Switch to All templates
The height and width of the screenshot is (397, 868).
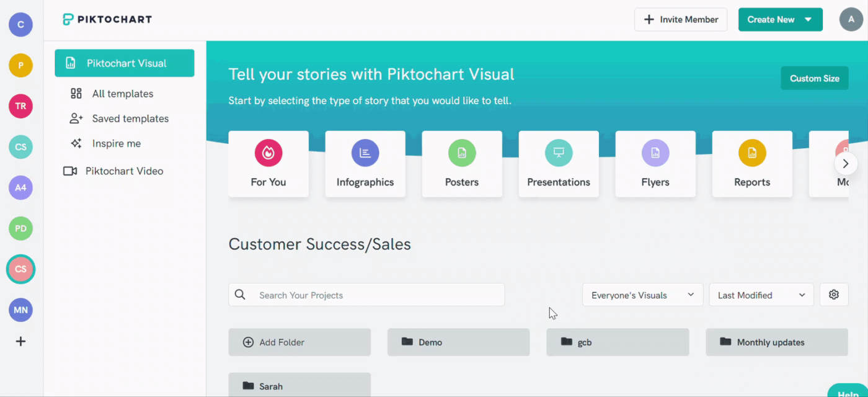122,93
